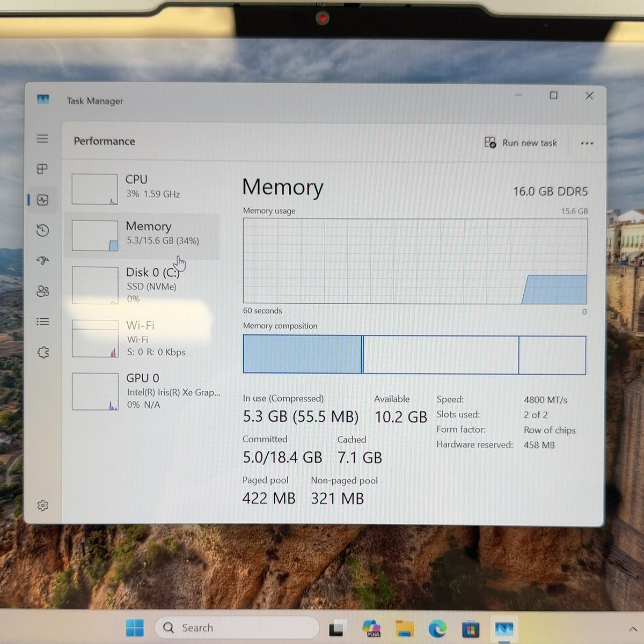
Task: Click the taskbar Search box
Action: click(x=237, y=627)
